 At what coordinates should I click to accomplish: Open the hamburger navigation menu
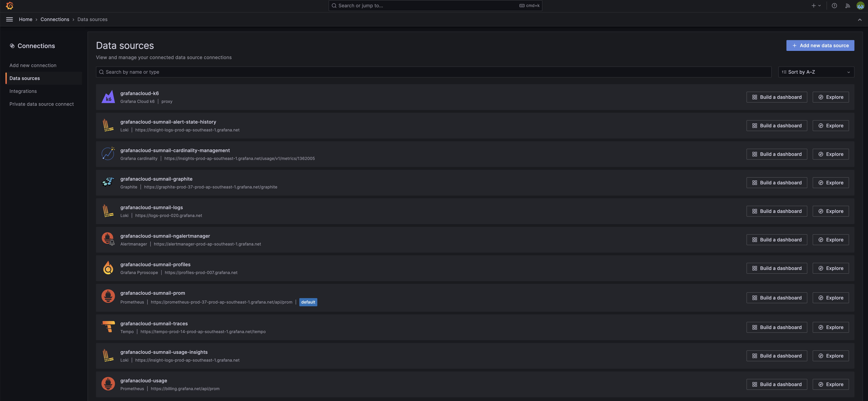9,20
